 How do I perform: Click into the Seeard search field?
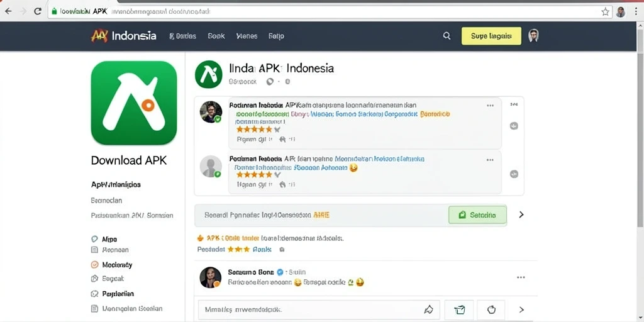(x=320, y=215)
